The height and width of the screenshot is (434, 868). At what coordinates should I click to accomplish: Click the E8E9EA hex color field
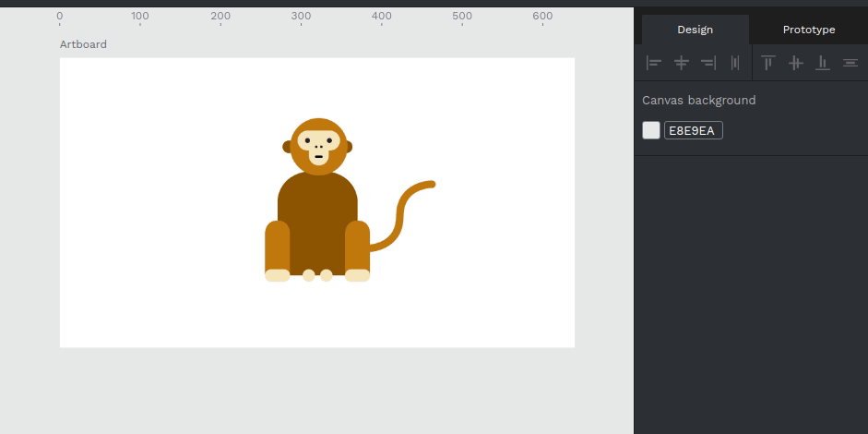693,130
